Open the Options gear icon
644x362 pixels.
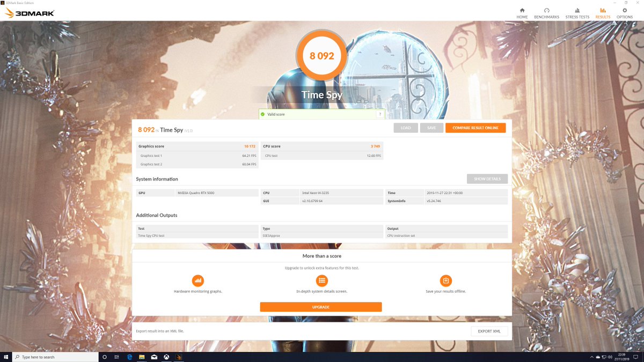click(624, 11)
